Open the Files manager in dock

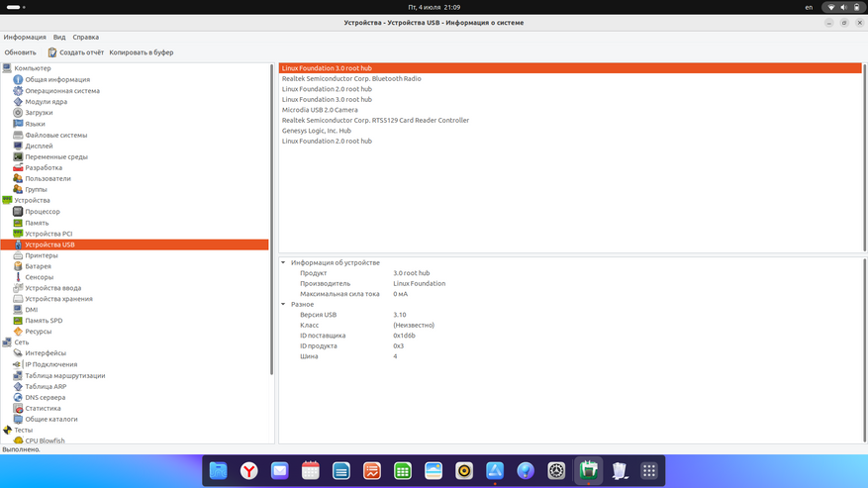pos(218,471)
